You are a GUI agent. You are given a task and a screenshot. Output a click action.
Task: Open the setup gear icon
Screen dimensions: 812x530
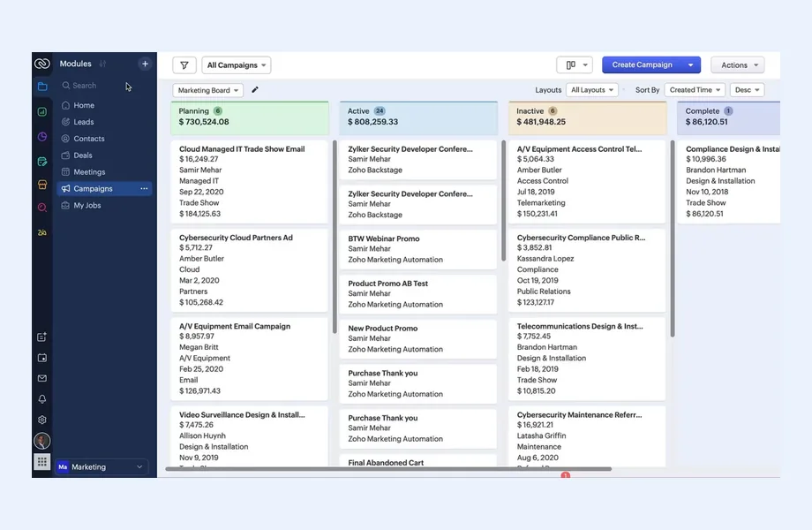(x=42, y=420)
